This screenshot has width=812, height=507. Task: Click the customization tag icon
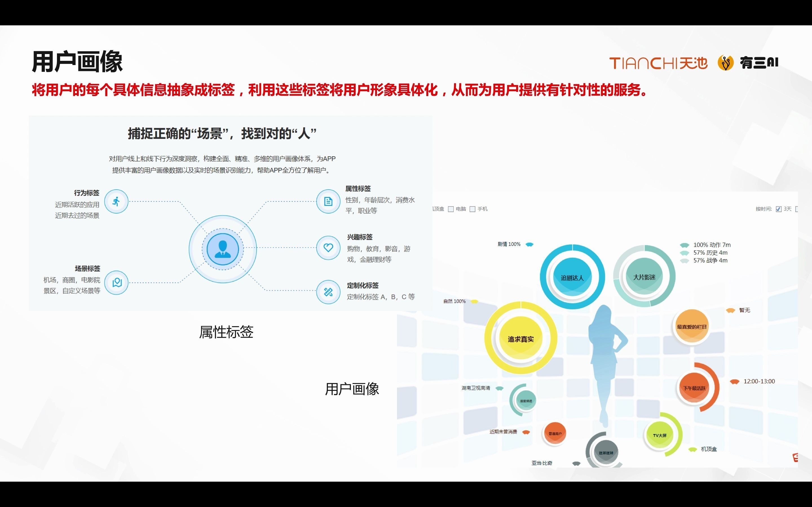point(328,292)
